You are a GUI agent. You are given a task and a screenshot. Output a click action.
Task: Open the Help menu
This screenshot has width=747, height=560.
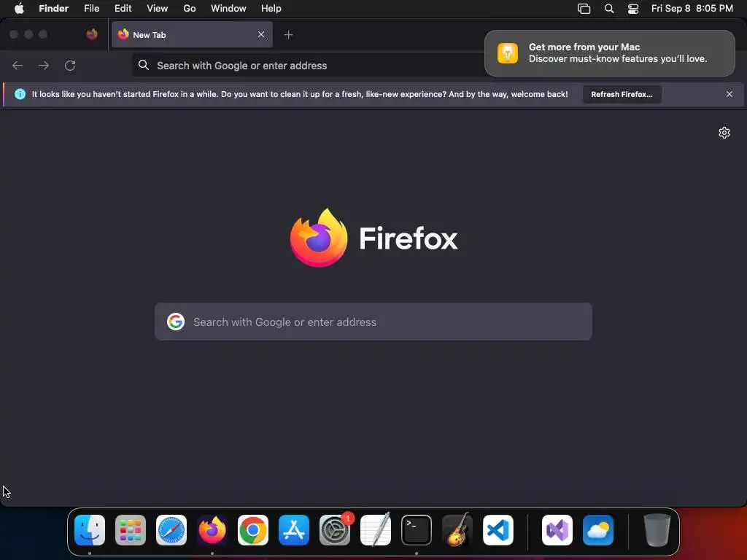pyautogui.click(x=271, y=8)
